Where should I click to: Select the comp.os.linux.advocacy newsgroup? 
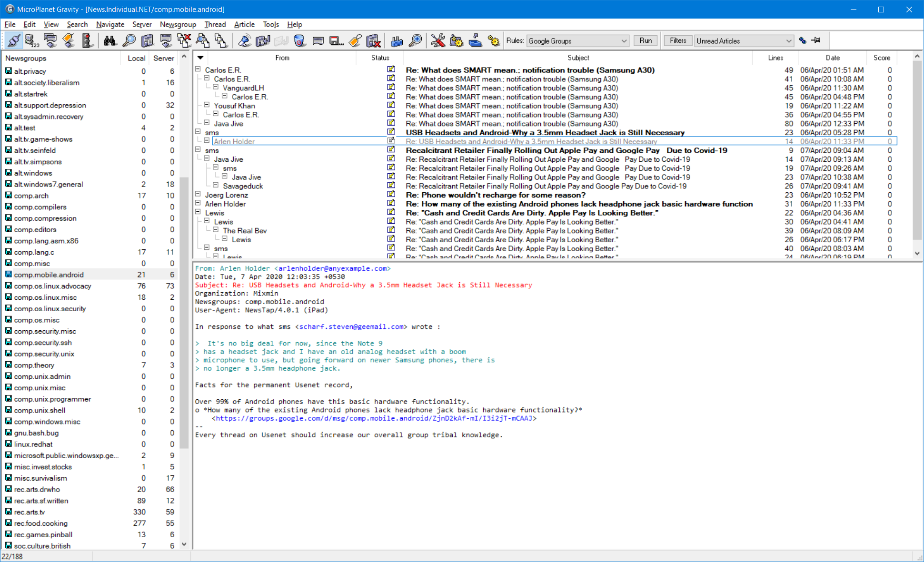[52, 286]
